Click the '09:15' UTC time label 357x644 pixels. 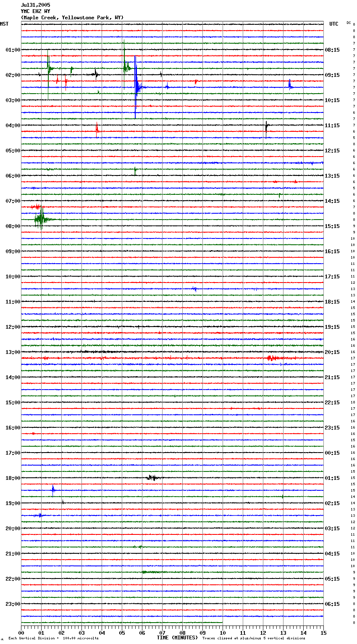pos(332,75)
